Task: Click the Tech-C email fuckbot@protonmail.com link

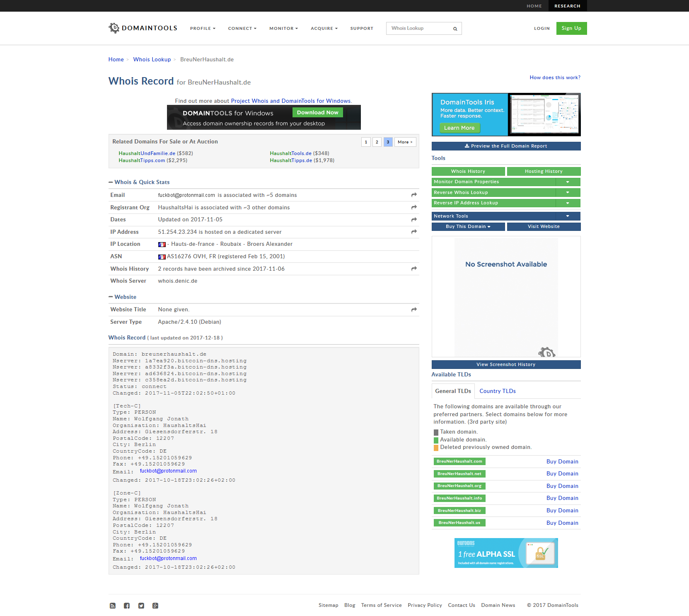Action: click(168, 471)
